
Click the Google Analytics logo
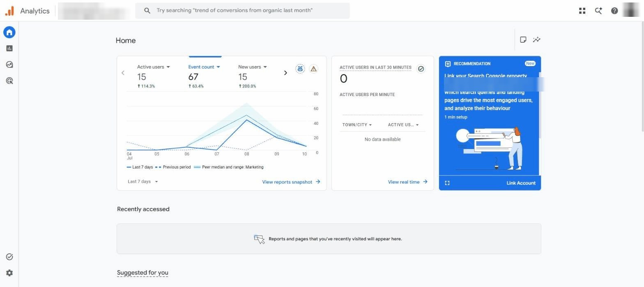coord(9,11)
